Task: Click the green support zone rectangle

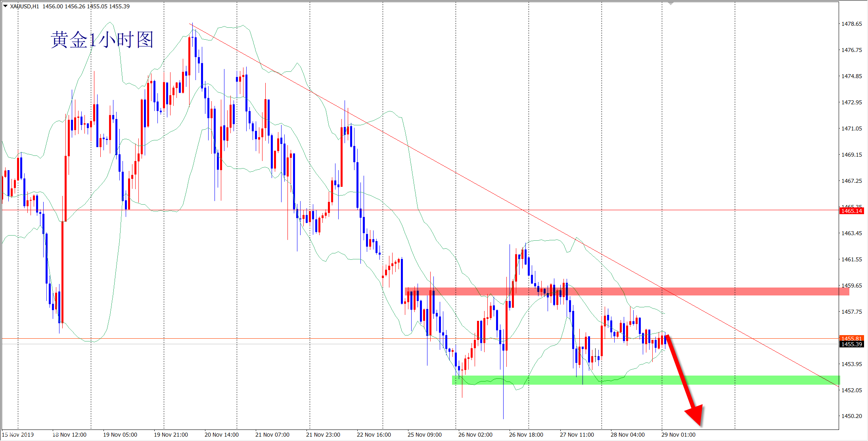Action: (x=753, y=380)
